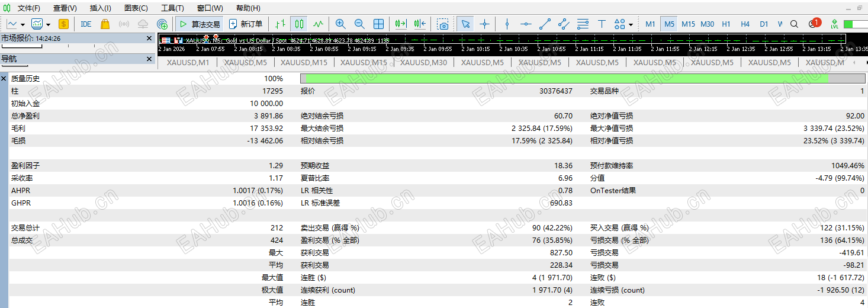
Task: Select the M1 timeframe button
Action: pos(650,24)
